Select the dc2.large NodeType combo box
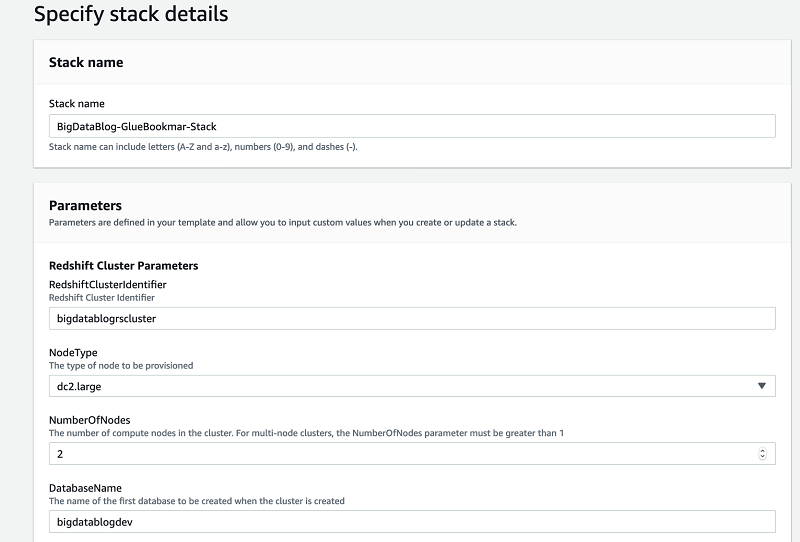Image resolution: width=800 pixels, height=542 pixels. pos(400,386)
